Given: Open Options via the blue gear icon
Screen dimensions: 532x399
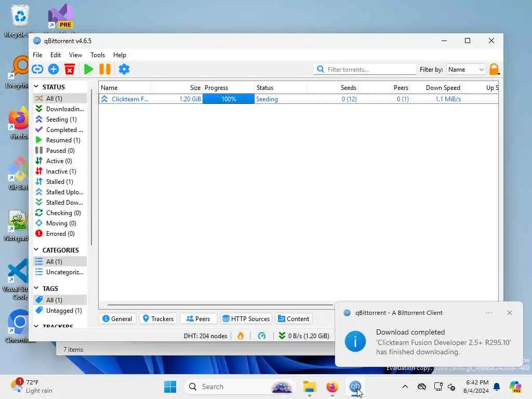Looking at the screenshot, I should 124,69.
